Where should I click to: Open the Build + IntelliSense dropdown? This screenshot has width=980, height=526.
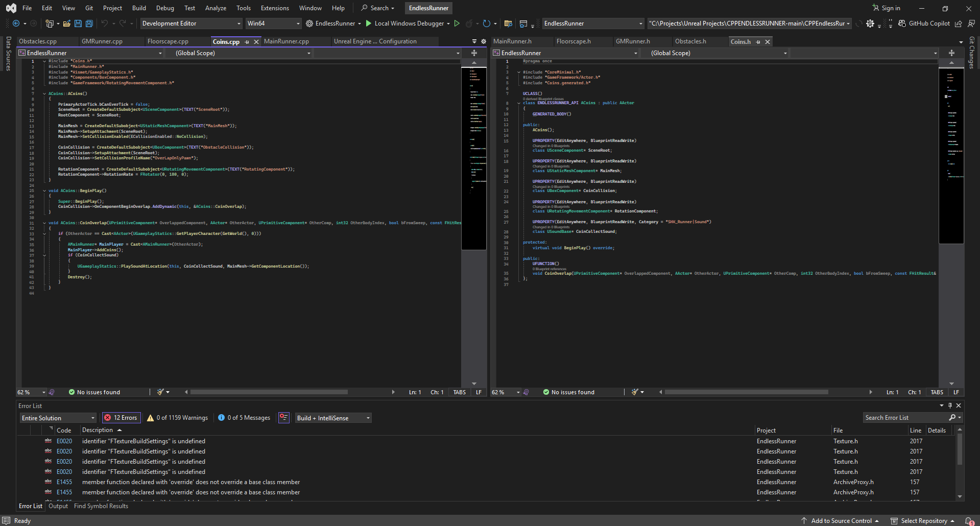pyautogui.click(x=333, y=418)
